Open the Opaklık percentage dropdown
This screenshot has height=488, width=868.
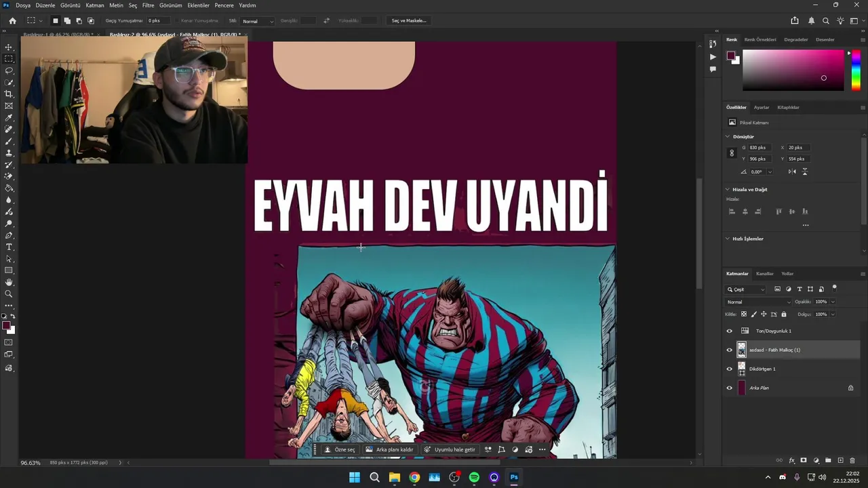pyautogui.click(x=833, y=302)
